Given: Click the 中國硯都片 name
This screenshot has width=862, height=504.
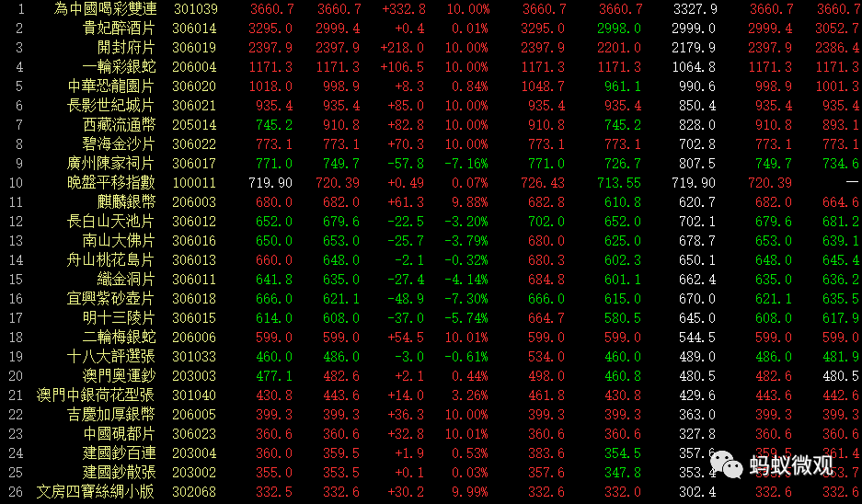Looking at the screenshot, I should click(120, 434).
